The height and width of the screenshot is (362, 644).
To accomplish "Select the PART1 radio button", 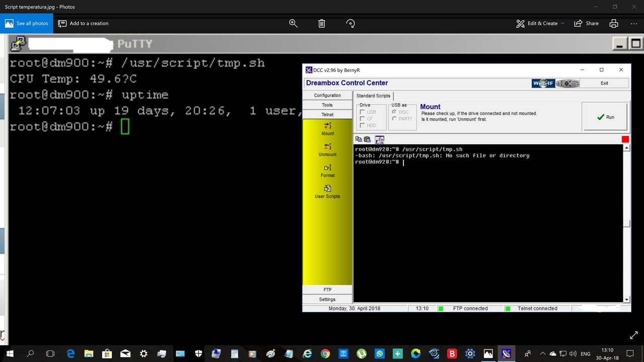I will click(394, 119).
